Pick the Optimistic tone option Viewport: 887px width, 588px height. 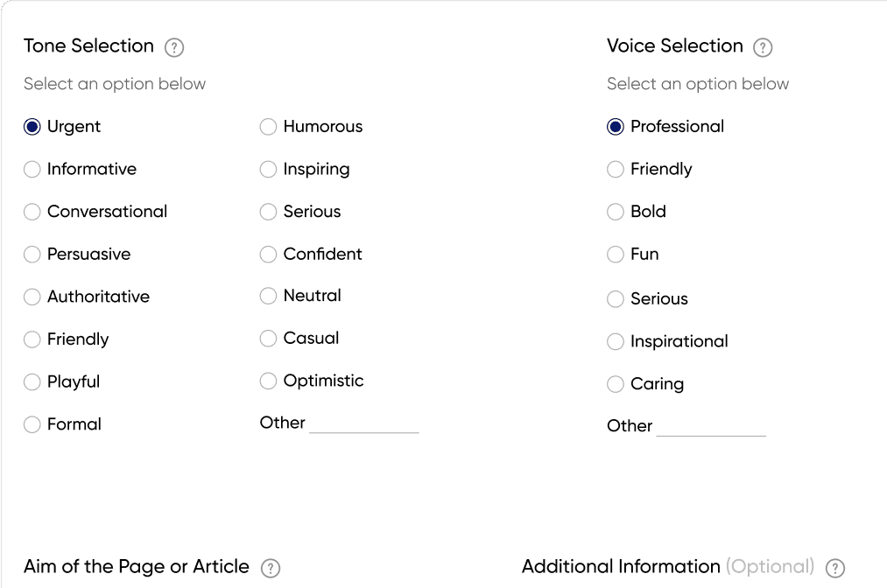269,381
